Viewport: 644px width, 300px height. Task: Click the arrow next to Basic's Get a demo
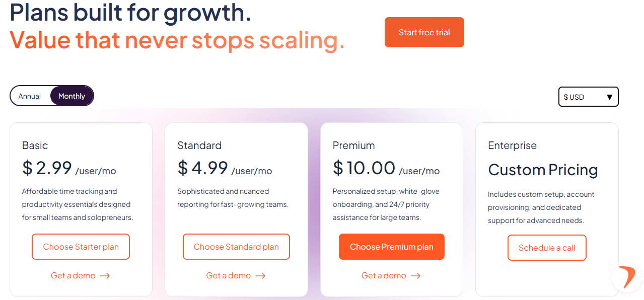(x=105, y=276)
